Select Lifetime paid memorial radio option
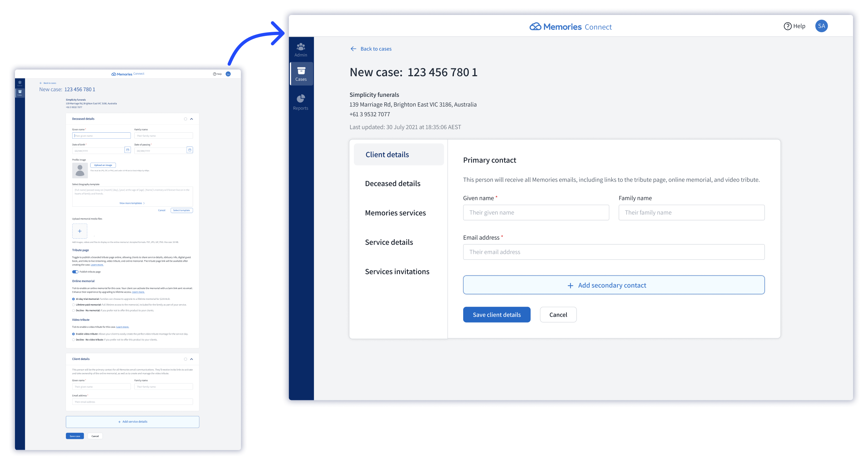Screen dimensions: 868x465 click(73, 305)
